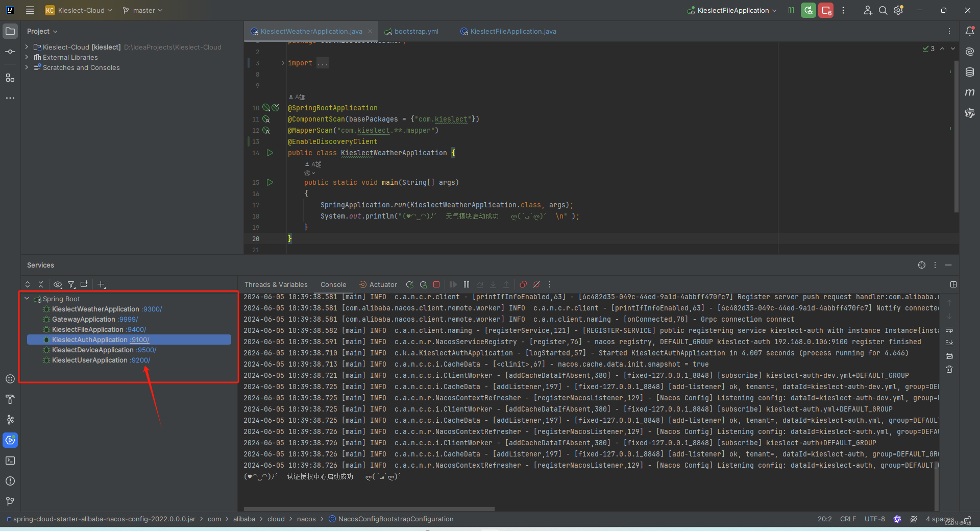Stop the six running processes
980x531 pixels.
coord(826,10)
